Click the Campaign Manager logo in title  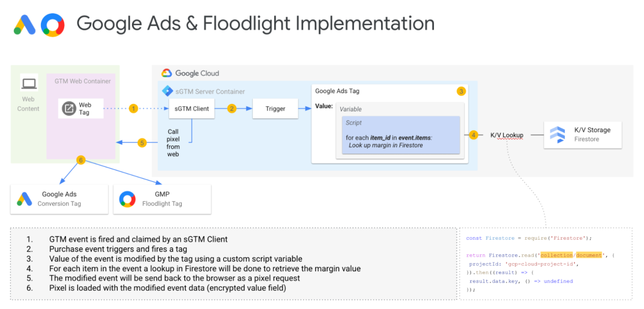tap(53, 25)
